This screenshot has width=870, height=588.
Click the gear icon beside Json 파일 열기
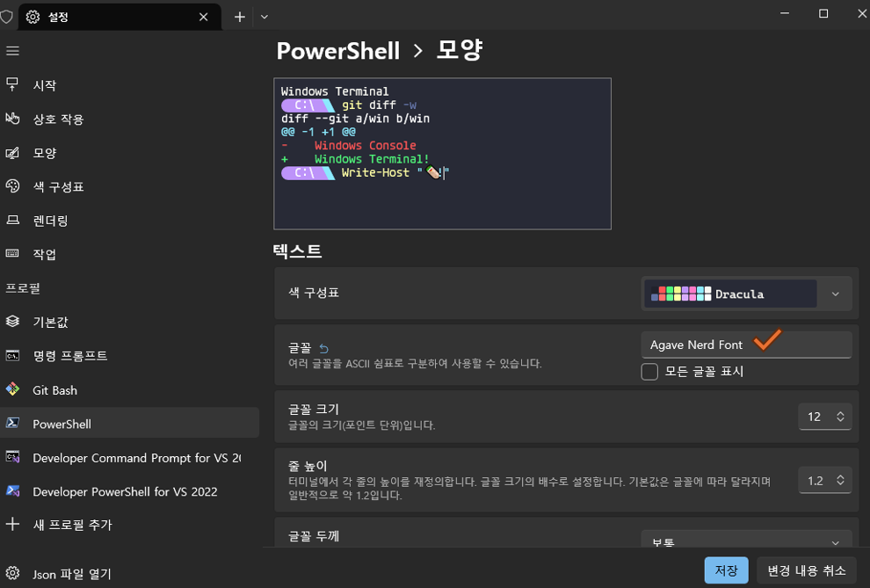pyautogui.click(x=12, y=573)
